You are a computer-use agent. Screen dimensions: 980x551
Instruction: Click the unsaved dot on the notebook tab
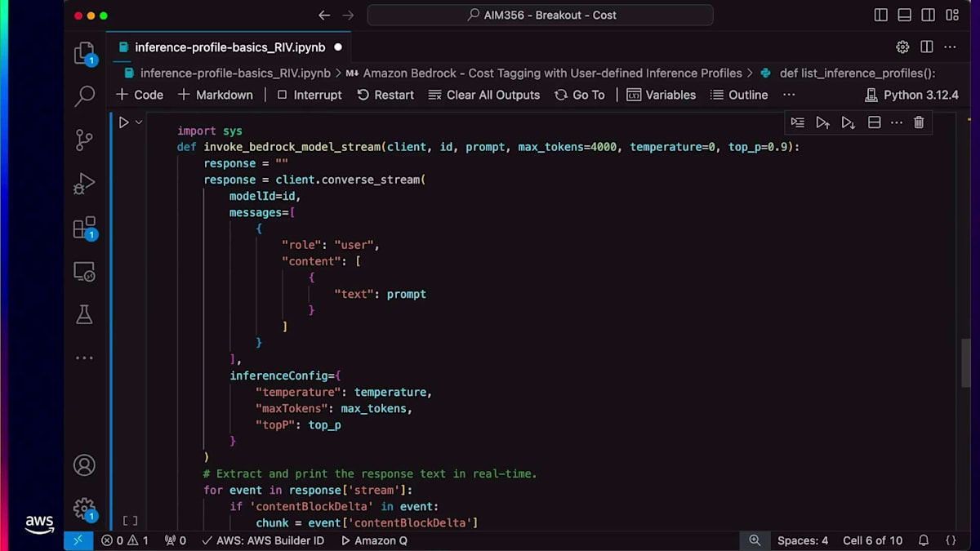coord(338,47)
